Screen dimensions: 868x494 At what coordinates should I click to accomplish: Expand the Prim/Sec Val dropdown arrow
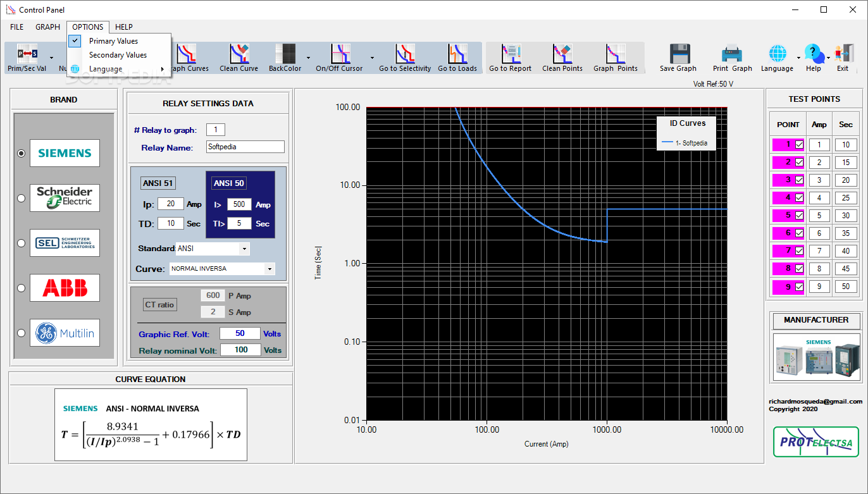pos(51,57)
